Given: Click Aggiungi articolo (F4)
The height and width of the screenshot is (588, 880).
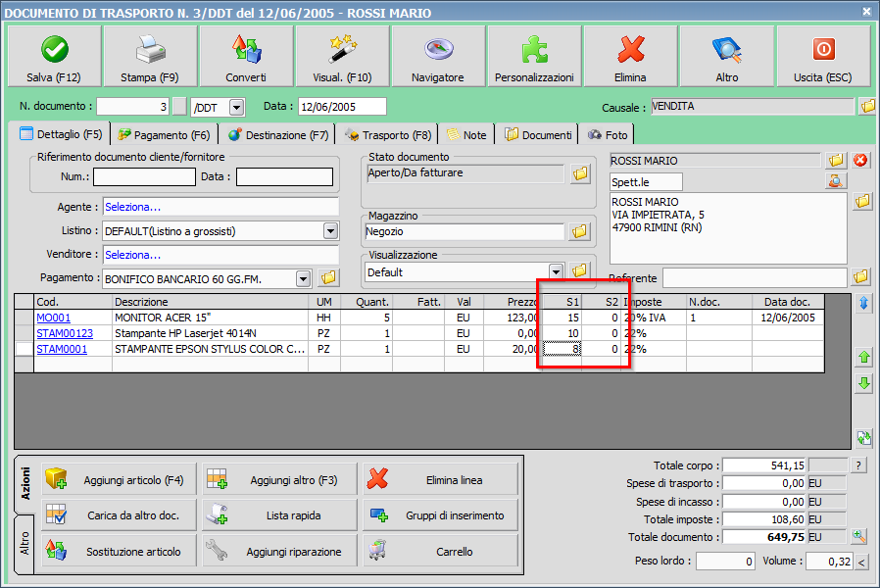Looking at the screenshot, I should 119,480.
